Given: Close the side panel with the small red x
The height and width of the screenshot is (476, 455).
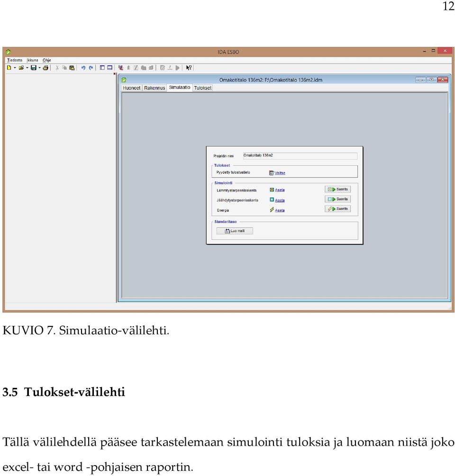Looking at the screenshot, I should click(115, 74).
